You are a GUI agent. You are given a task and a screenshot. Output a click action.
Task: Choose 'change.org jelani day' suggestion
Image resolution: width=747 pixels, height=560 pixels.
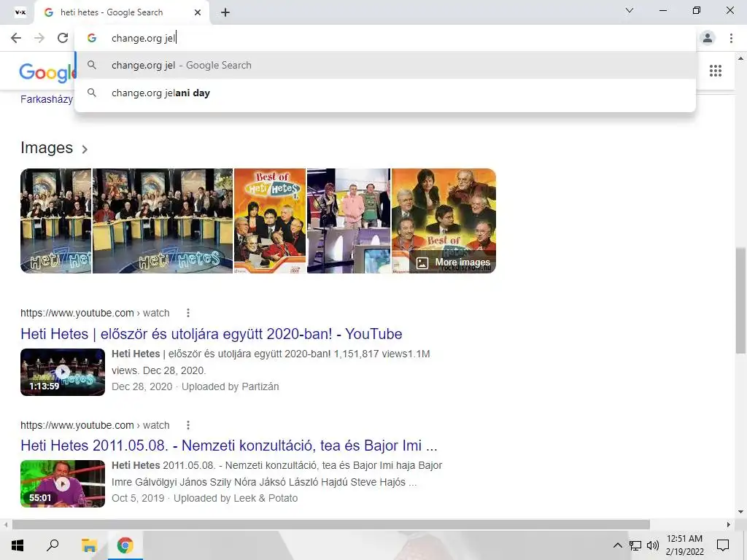point(385,93)
